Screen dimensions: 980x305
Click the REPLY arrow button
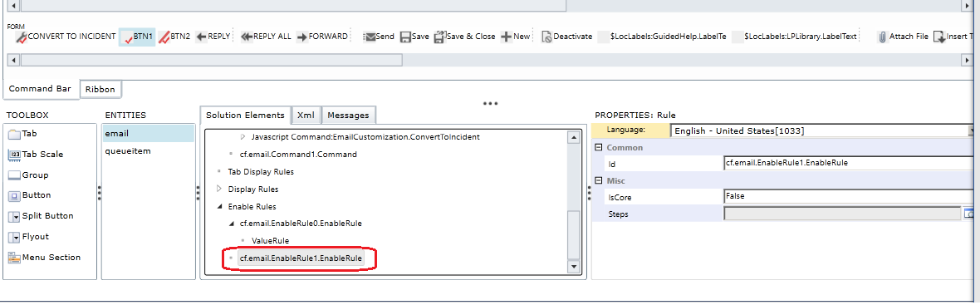(x=213, y=37)
